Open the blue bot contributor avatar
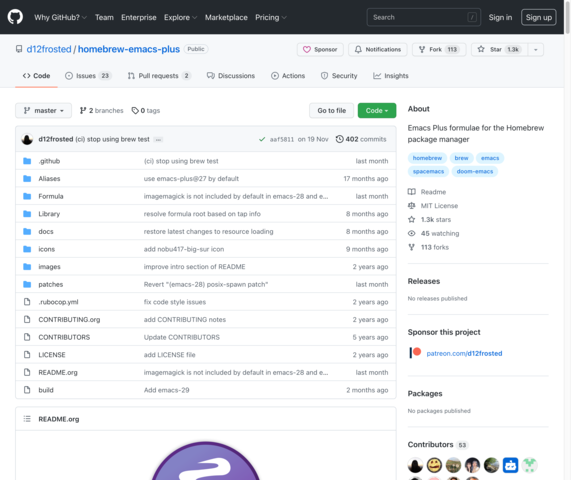Screen dimensions: 571x480 [x=511, y=465]
